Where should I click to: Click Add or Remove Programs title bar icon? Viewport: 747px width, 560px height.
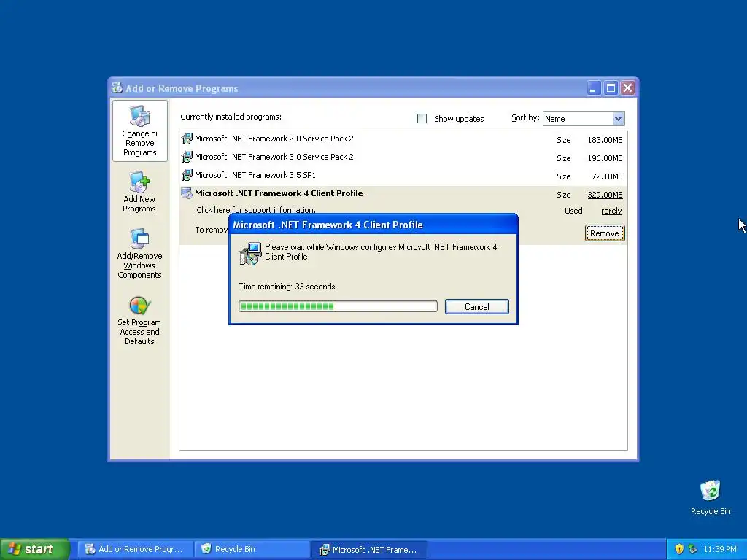coord(117,87)
